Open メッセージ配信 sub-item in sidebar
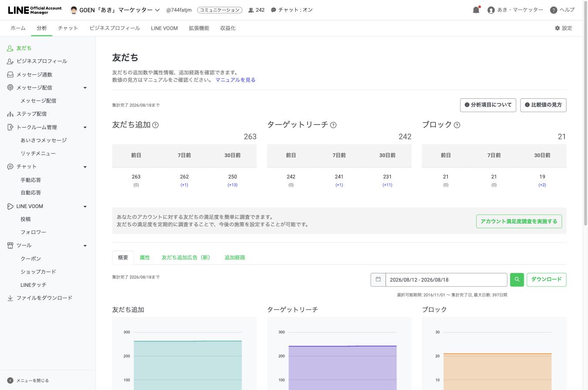This screenshot has height=390, width=588. pos(38,101)
